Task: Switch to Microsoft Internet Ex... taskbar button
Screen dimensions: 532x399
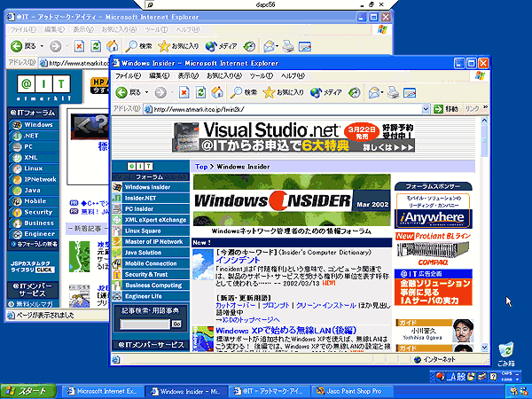Action: (x=104, y=391)
